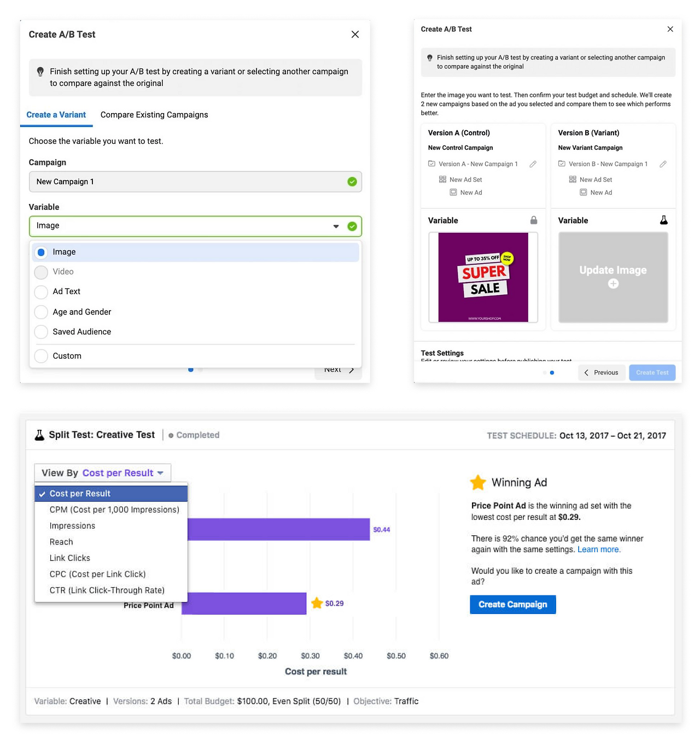Select the Custom variable radio button

pos(41,356)
